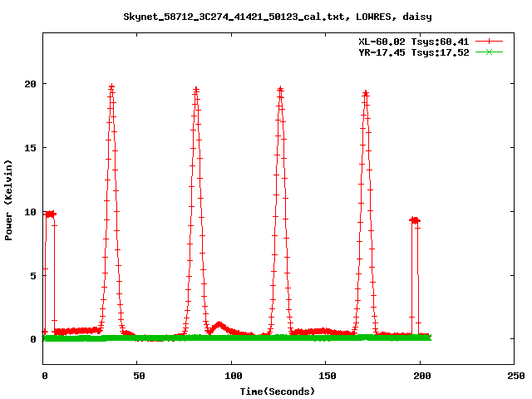The height and width of the screenshot is (399, 532).
Task: Click the y-axis tick label 5
Action: pyautogui.click(x=33, y=276)
